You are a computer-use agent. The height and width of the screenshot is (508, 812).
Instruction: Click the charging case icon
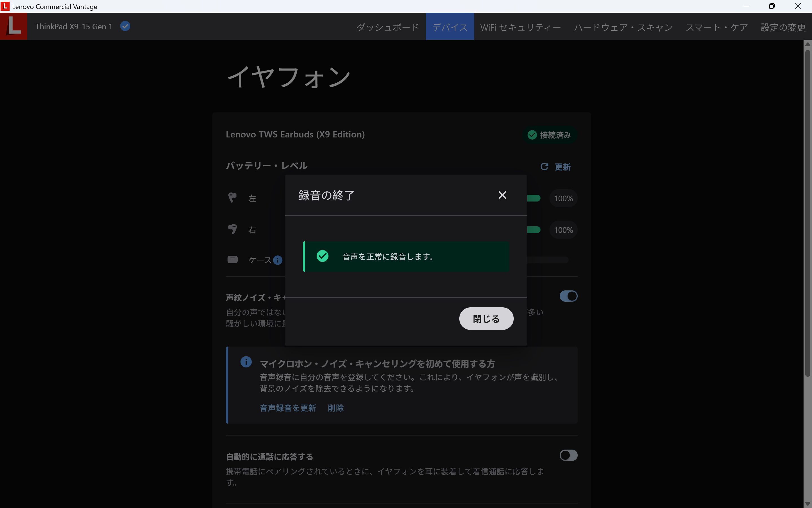coord(232,259)
